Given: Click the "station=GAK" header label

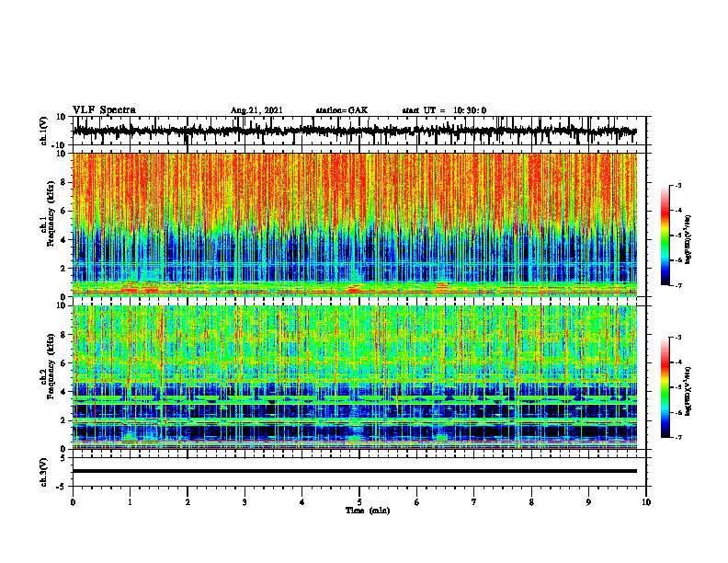Looking at the screenshot, I should pos(342,110).
